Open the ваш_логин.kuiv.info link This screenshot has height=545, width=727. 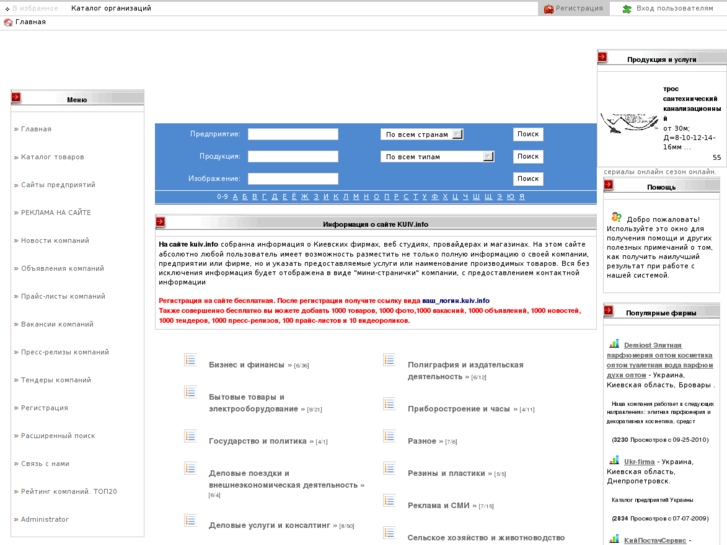click(456, 301)
